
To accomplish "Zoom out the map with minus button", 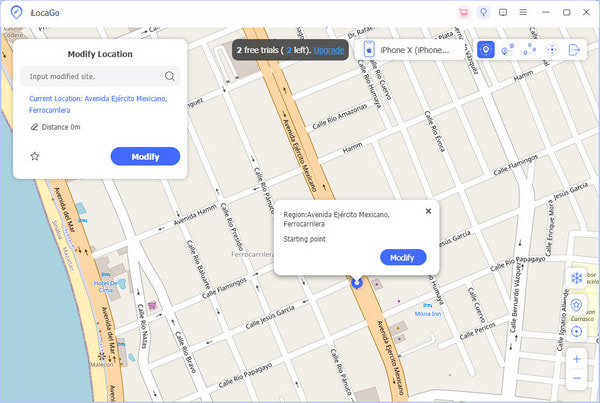I will pyautogui.click(x=577, y=379).
